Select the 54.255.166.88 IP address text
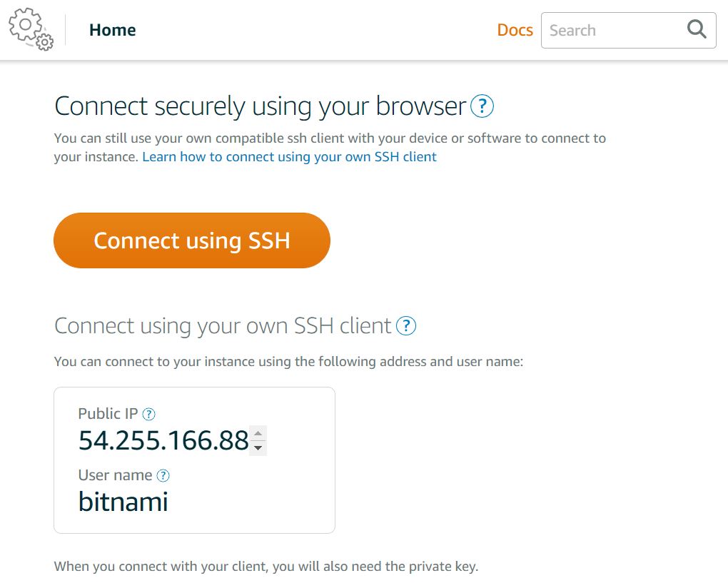The image size is (728, 588). (x=163, y=440)
